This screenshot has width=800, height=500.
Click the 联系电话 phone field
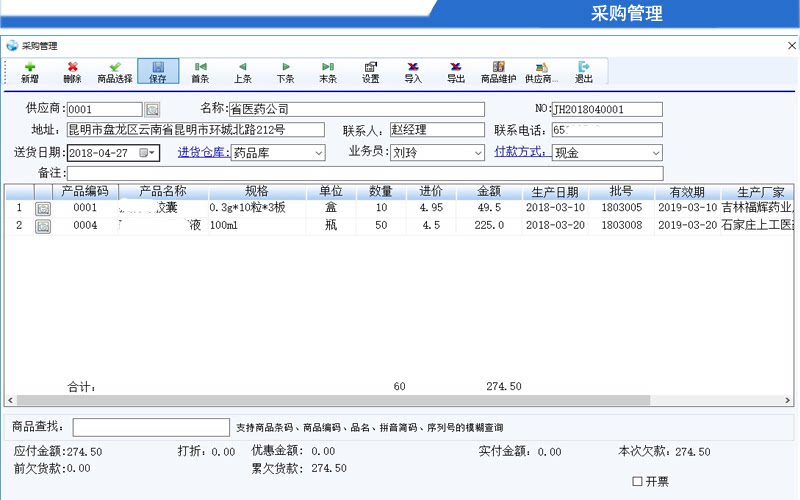[607, 130]
